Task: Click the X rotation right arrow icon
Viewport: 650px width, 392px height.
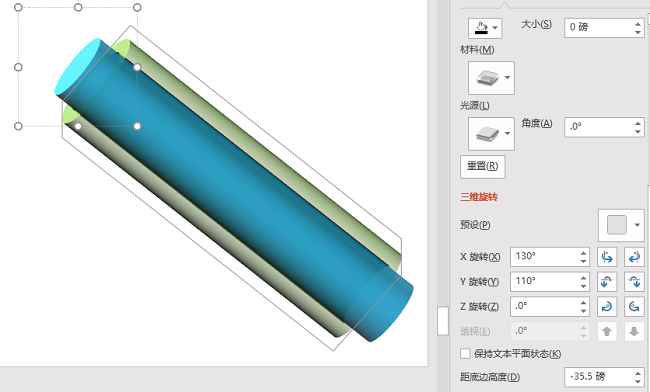Action: 634,257
